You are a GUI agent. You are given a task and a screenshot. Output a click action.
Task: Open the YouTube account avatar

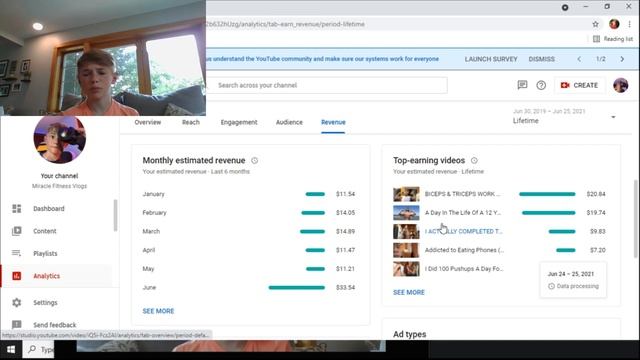coord(620,85)
